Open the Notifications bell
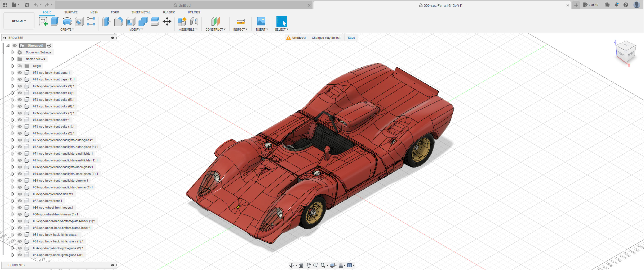 pos(616,5)
